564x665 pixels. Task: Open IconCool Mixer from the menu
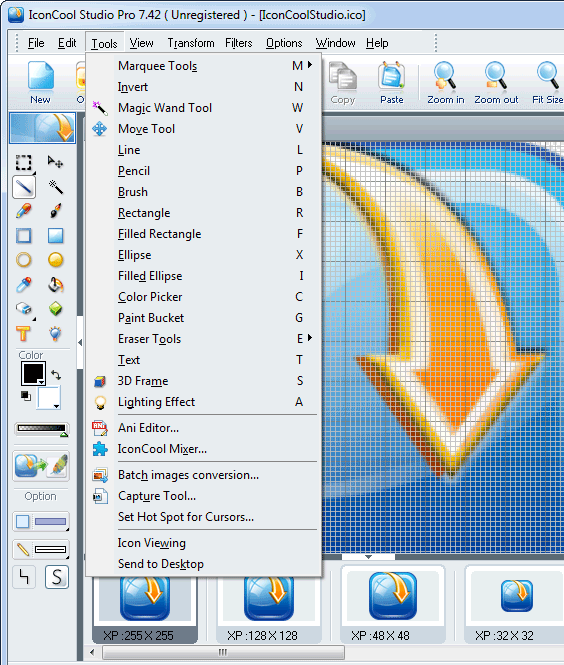(x=204, y=449)
